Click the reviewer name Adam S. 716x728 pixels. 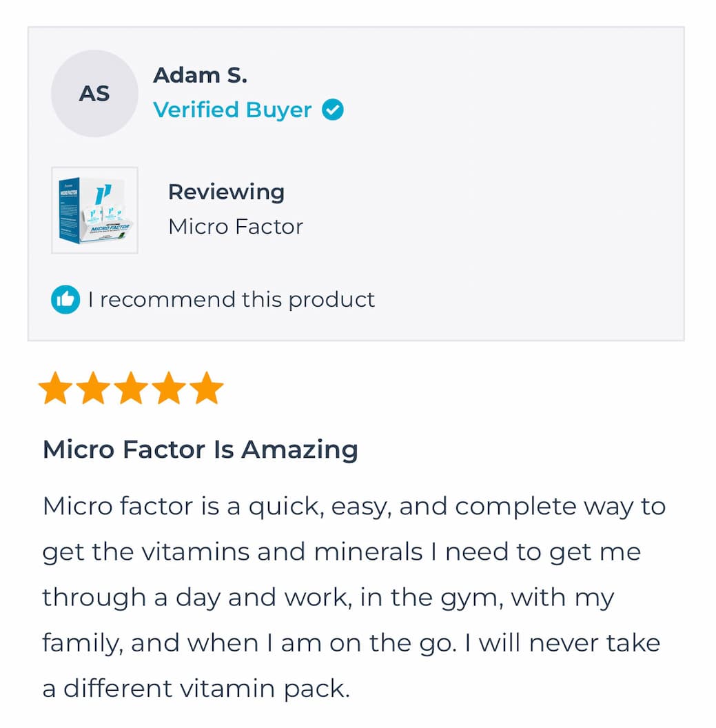pos(200,75)
